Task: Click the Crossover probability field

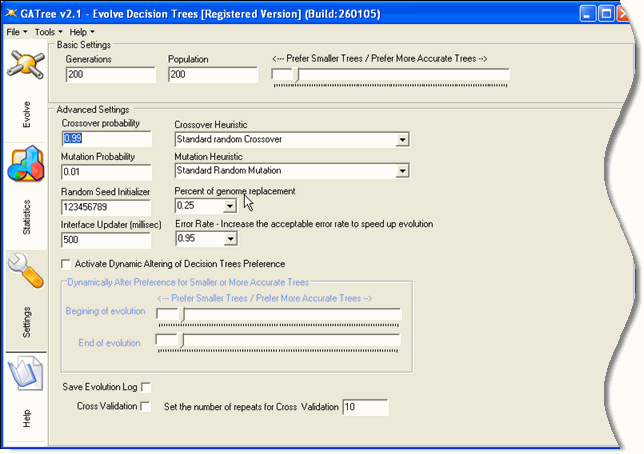Action: 106,138
